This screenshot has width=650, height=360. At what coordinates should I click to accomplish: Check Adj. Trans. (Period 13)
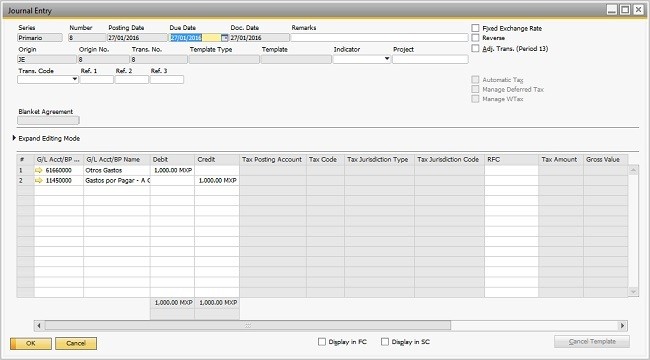pyautogui.click(x=475, y=49)
